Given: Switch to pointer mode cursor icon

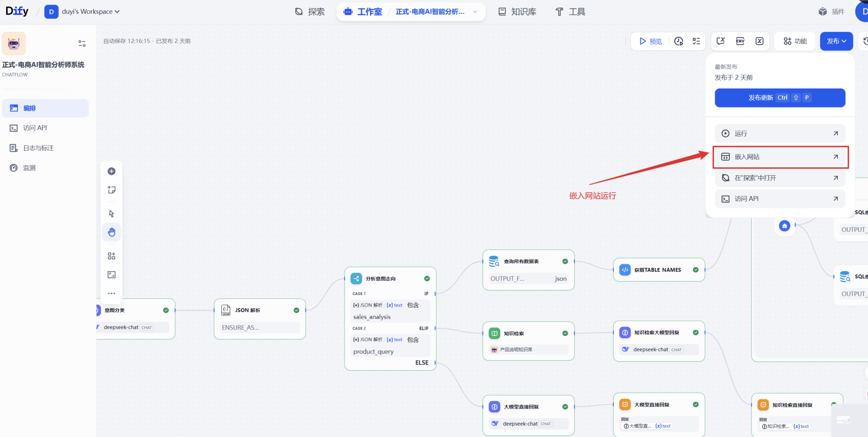Looking at the screenshot, I should pyautogui.click(x=112, y=214).
